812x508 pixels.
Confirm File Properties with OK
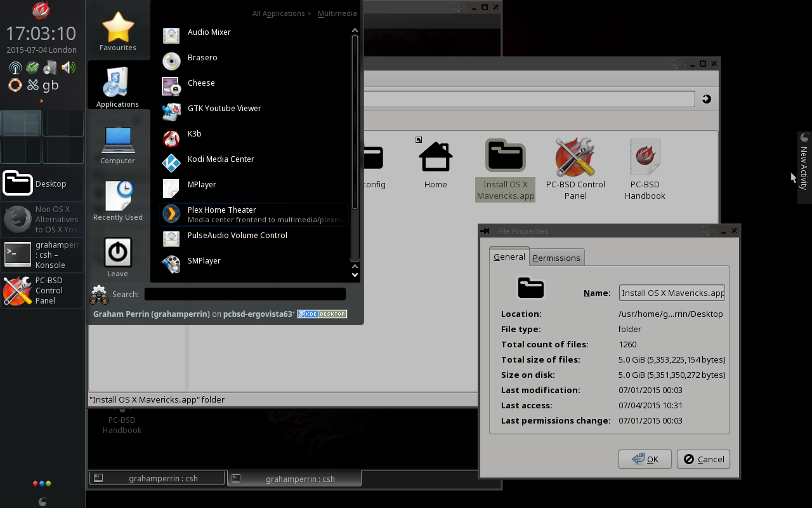(645, 459)
